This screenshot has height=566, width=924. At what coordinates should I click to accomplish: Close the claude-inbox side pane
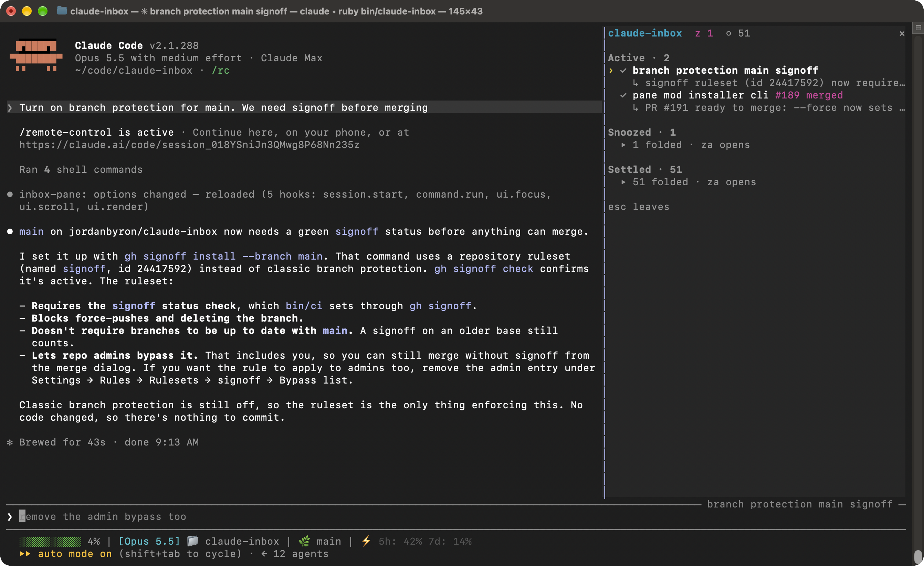(902, 34)
